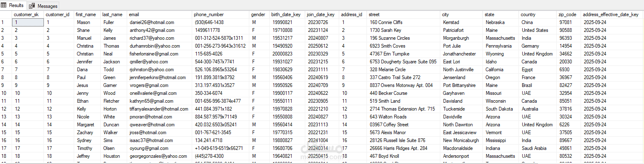Click the first name cell Manuel
Viewport: 644px width, 164px height.
(87, 38)
